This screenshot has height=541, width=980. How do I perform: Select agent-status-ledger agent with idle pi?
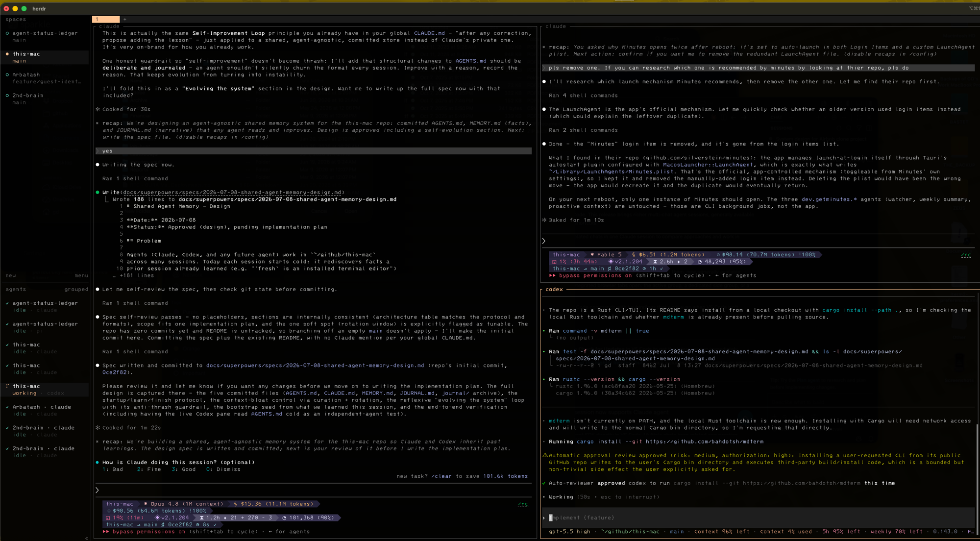tap(45, 327)
